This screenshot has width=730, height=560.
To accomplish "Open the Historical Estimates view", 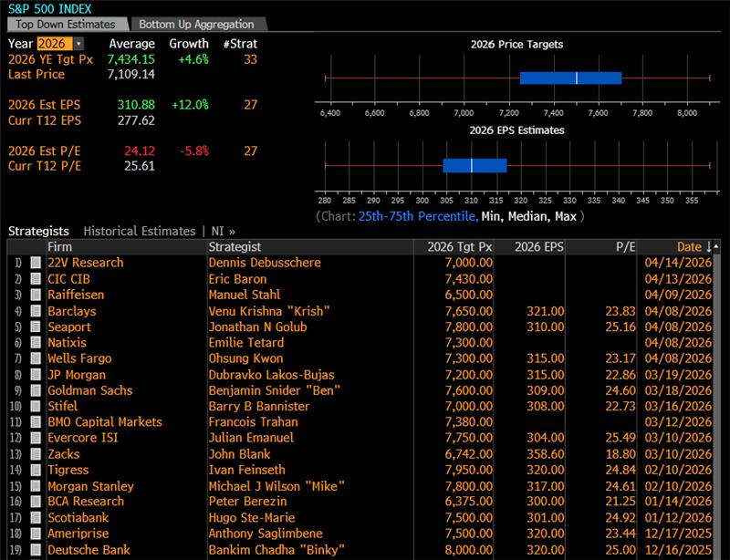I will pyautogui.click(x=139, y=231).
